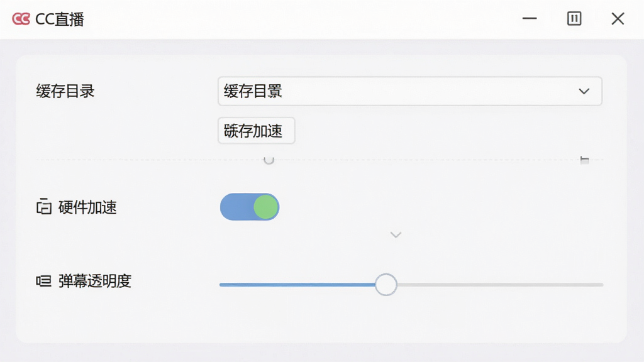
Task: Click the CC直播 window title text
Action: pos(60,19)
